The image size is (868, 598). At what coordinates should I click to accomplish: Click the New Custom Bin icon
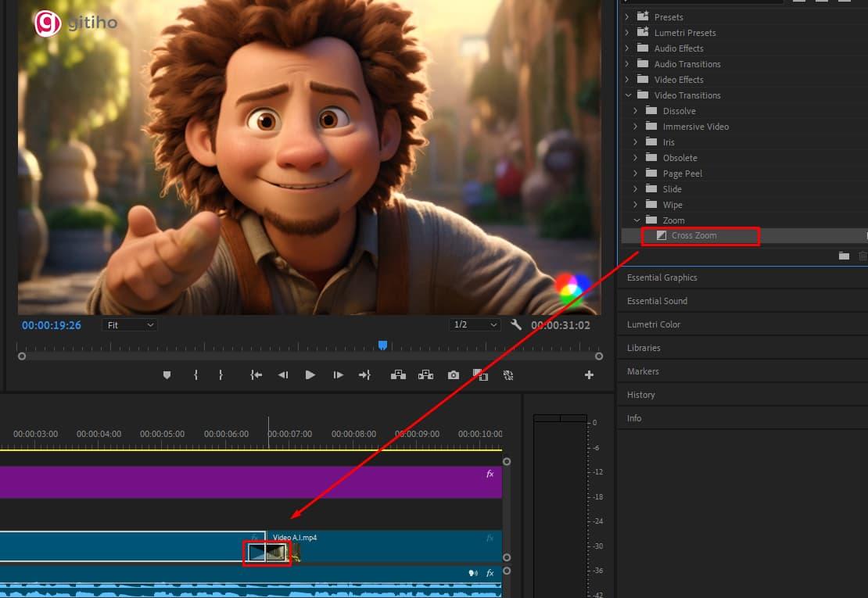(x=844, y=256)
